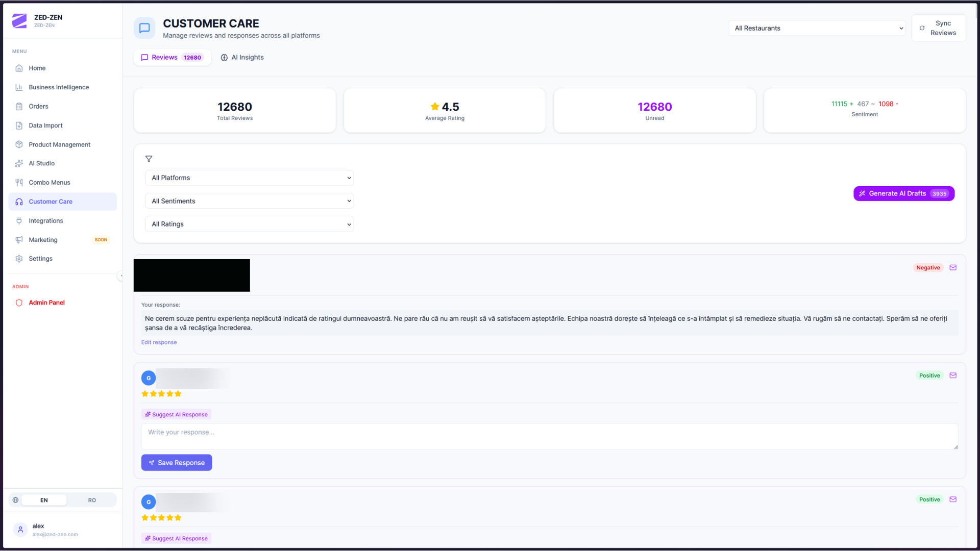Click the alex@zed-zen.com email text
This screenshot has height=551, width=980.
point(55,535)
